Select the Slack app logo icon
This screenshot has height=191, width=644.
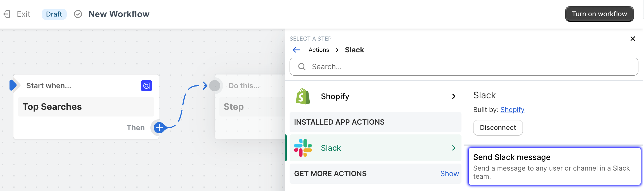[x=303, y=148]
